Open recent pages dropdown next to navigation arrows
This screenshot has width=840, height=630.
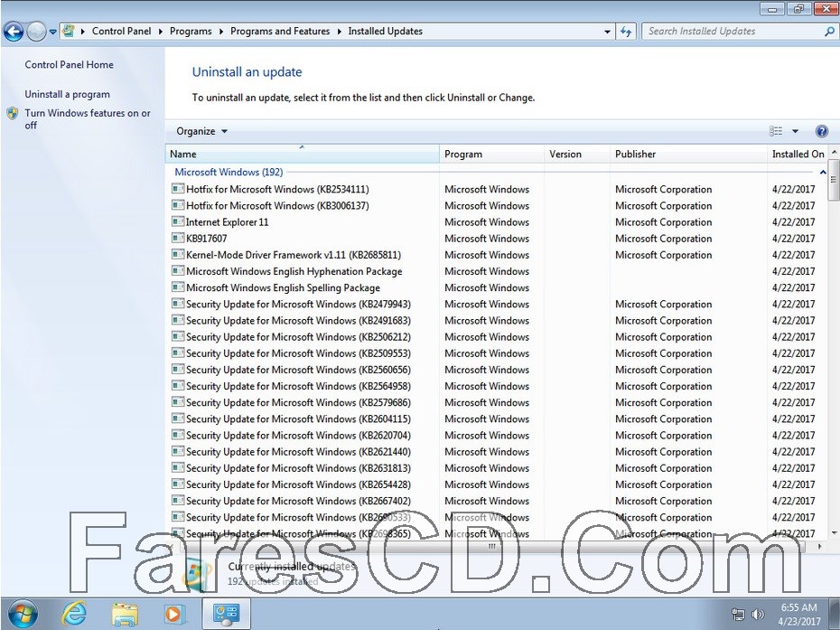(52, 32)
